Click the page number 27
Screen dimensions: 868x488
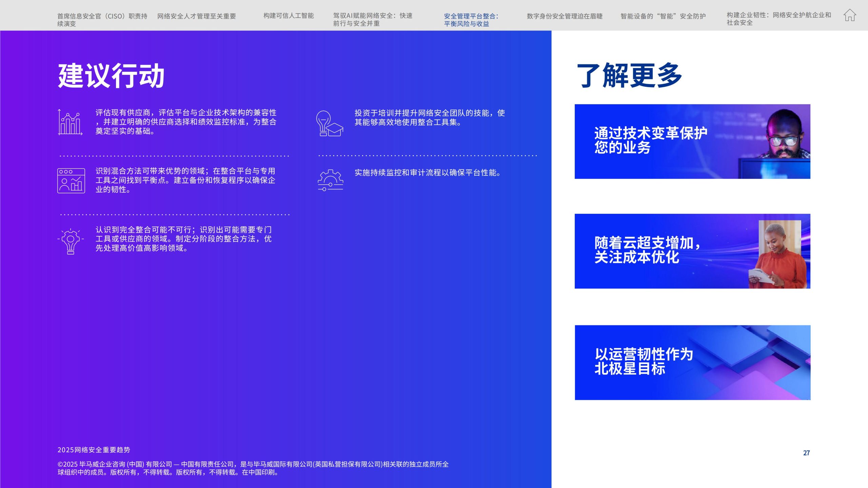(806, 453)
